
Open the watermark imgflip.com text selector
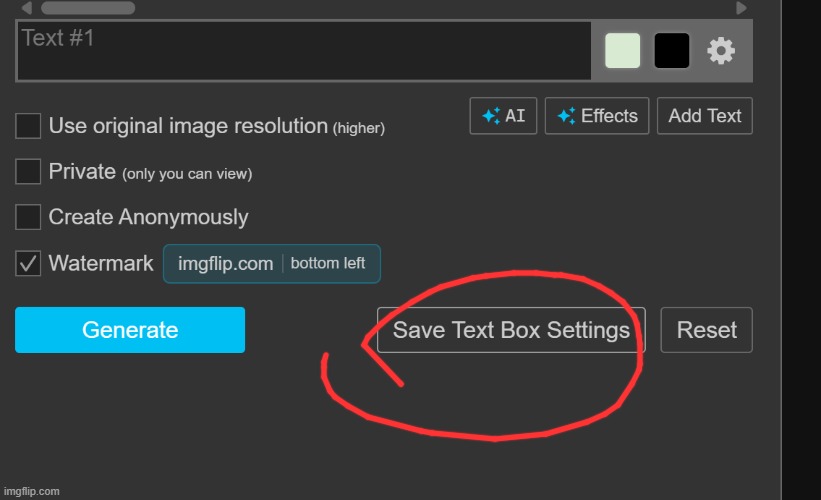click(225, 264)
